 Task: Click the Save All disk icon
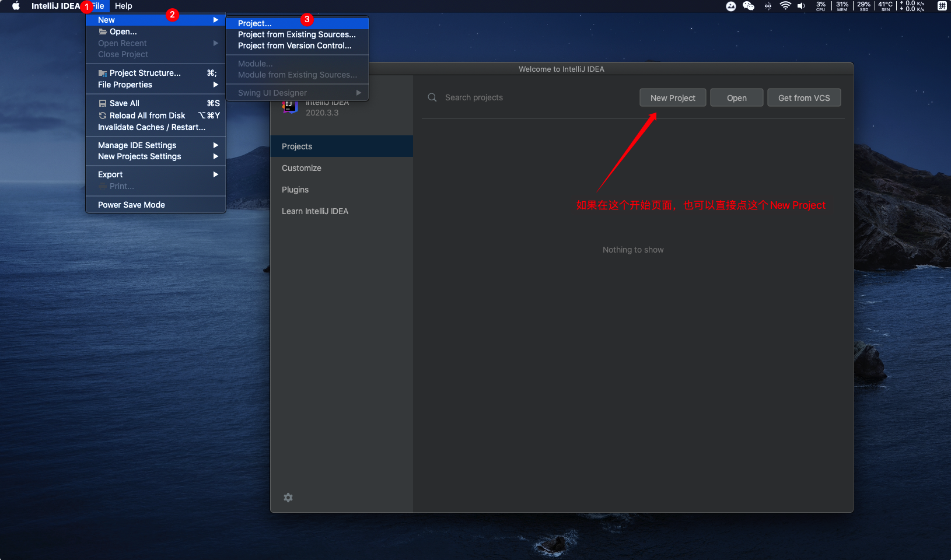[103, 103]
